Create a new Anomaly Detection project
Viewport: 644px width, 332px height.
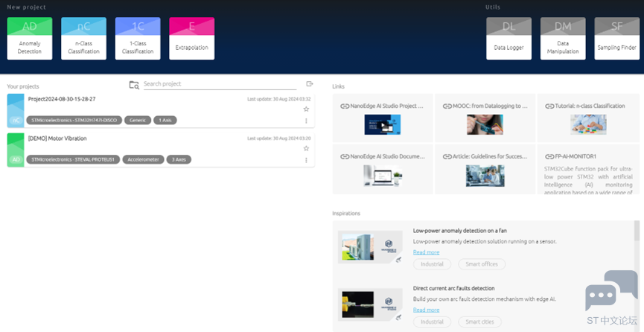(x=30, y=39)
